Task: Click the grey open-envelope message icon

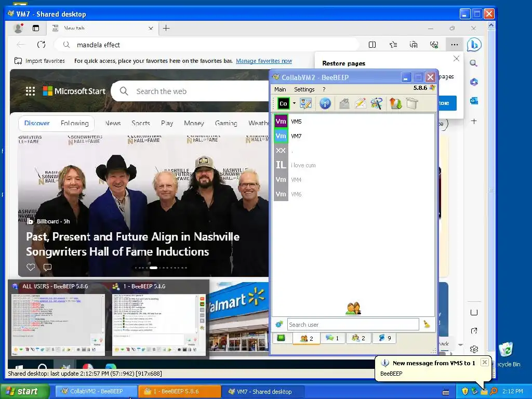Action: [x=344, y=103]
